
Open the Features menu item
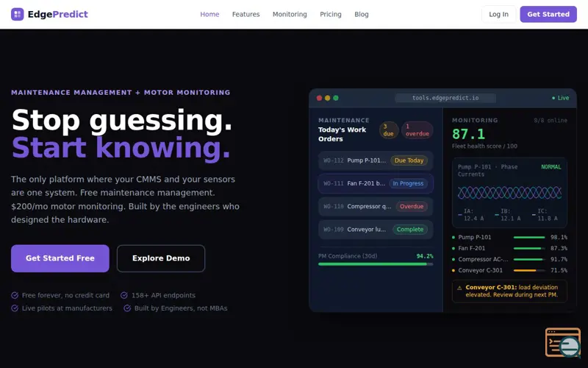[x=245, y=14]
